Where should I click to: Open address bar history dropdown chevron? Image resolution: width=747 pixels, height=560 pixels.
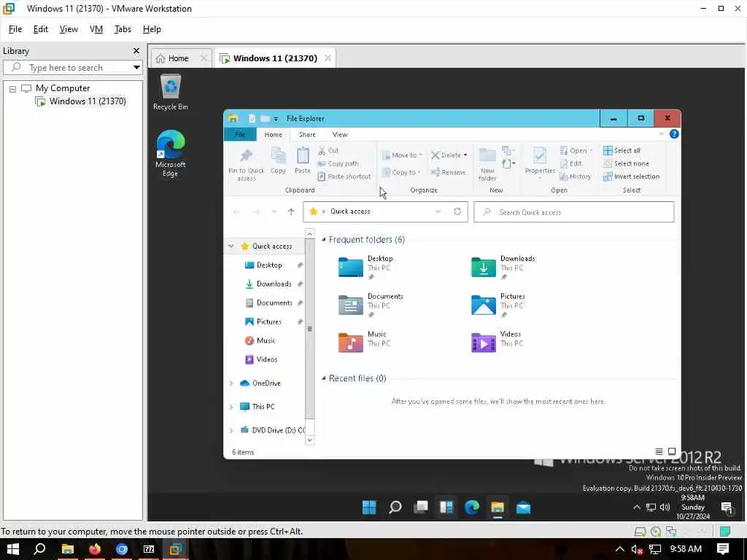coord(438,211)
